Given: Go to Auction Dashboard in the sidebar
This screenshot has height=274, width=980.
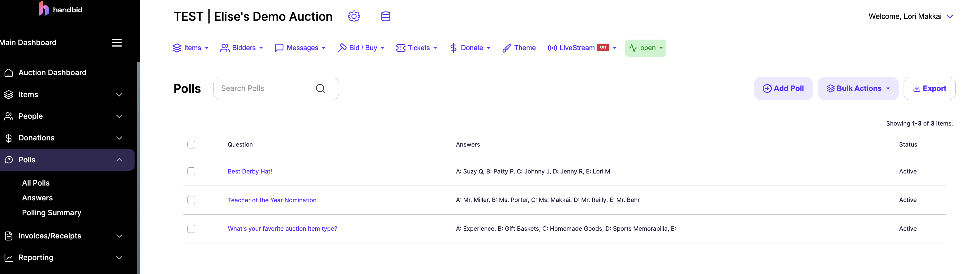Looking at the screenshot, I should click(x=53, y=73).
